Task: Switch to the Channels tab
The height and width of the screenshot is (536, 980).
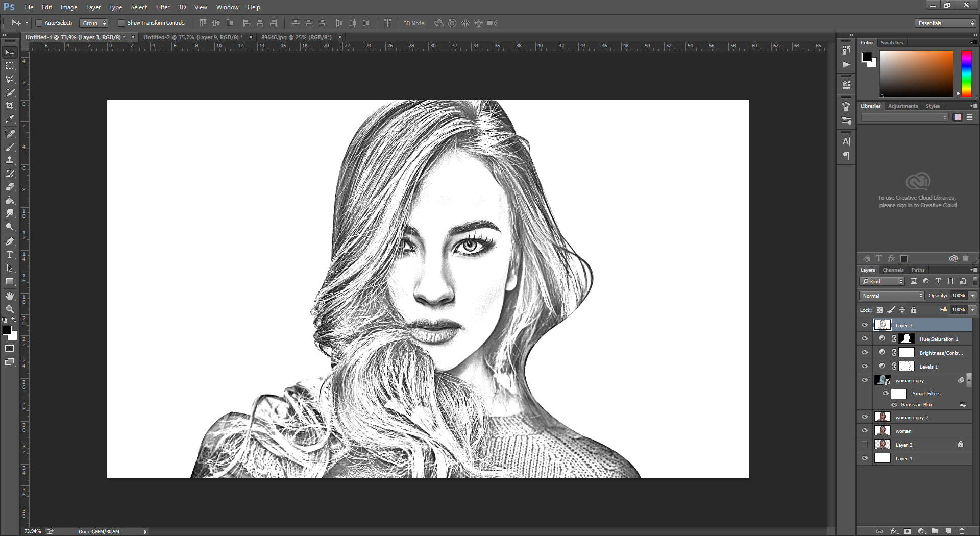Action: 893,270
